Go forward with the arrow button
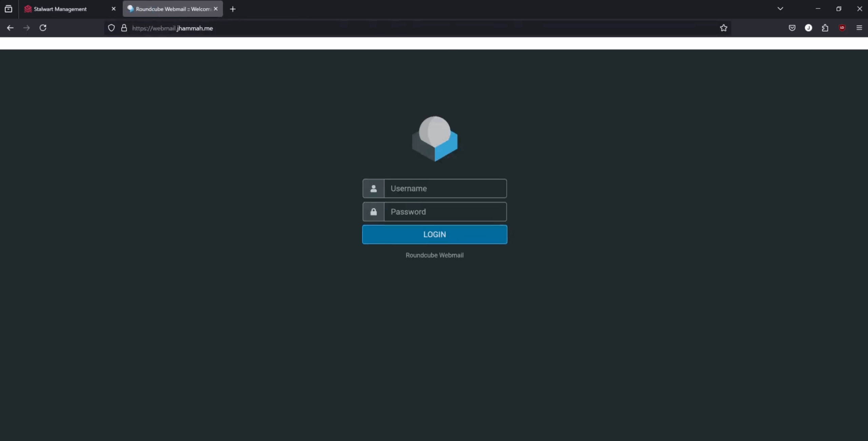This screenshot has height=441, width=868. point(26,28)
